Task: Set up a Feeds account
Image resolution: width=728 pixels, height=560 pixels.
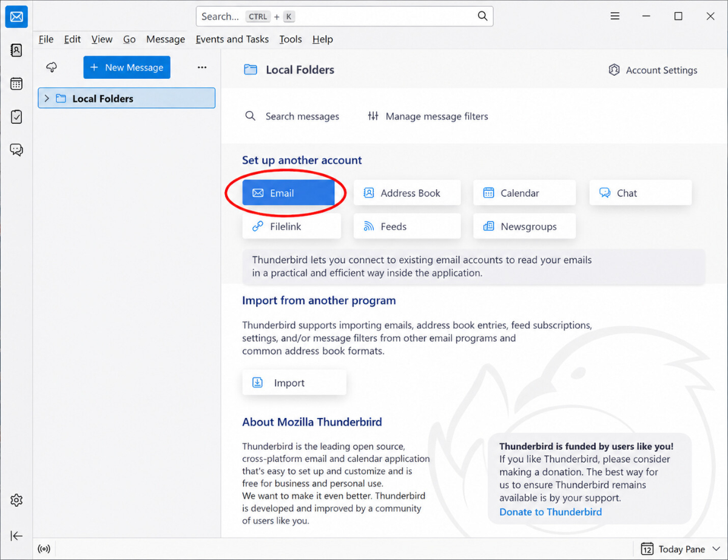Action: point(407,226)
